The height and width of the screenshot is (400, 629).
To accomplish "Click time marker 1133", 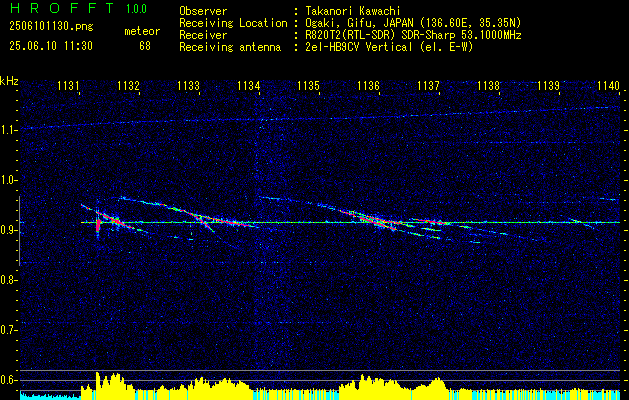I will 188,86.
